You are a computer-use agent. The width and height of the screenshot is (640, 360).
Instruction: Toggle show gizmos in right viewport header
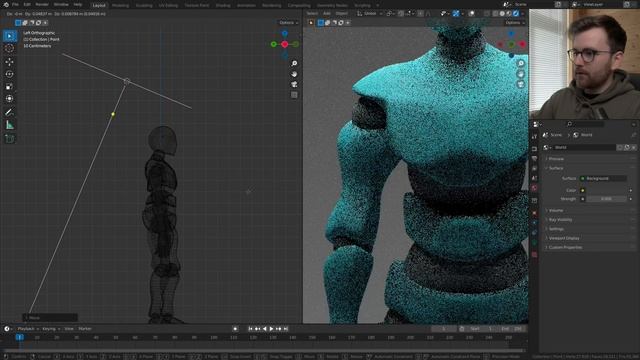pyautogui.click(x=456, y=13)
